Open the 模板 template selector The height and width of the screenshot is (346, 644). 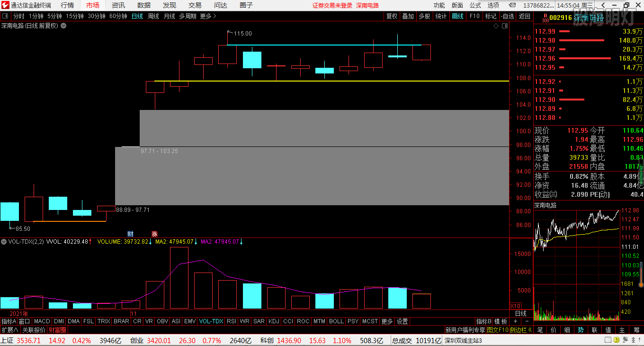(501, 321)
